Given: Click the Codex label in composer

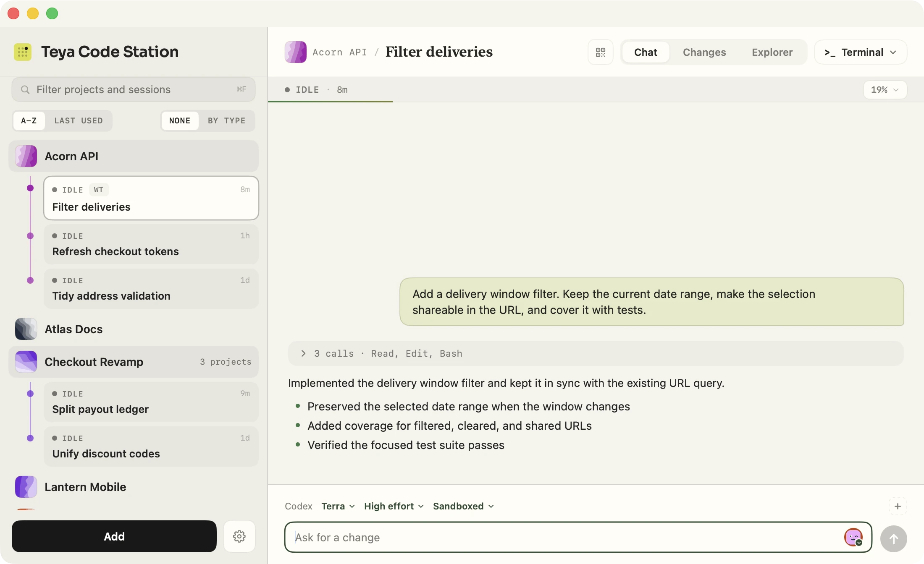Looking at the screenshot, I should pyautogui.click(x=299, y=506).
